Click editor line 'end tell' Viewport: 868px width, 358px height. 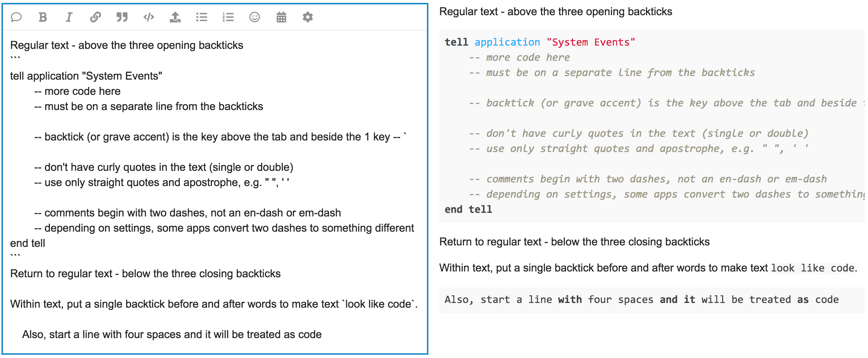(x=28, y=243)
